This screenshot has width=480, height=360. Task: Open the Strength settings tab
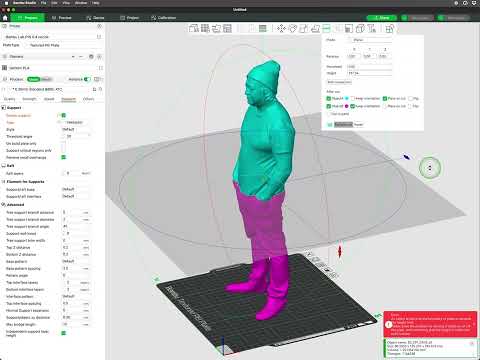29,99
